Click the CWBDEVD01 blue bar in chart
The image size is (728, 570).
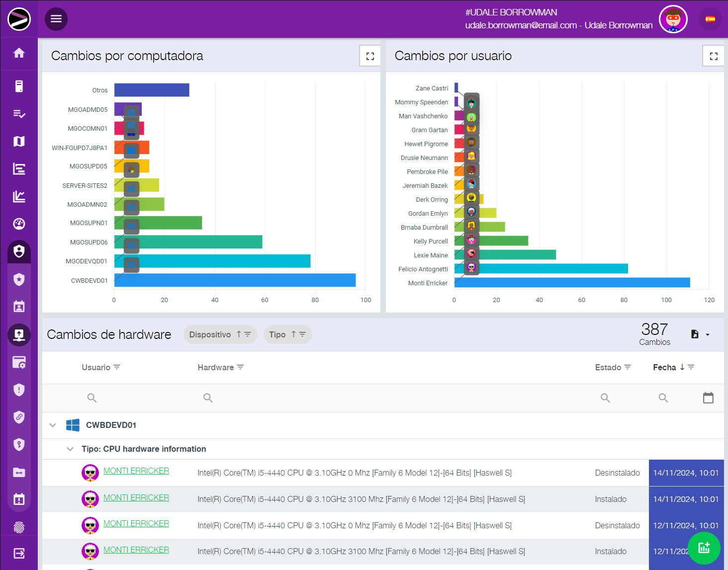[235, 280]
